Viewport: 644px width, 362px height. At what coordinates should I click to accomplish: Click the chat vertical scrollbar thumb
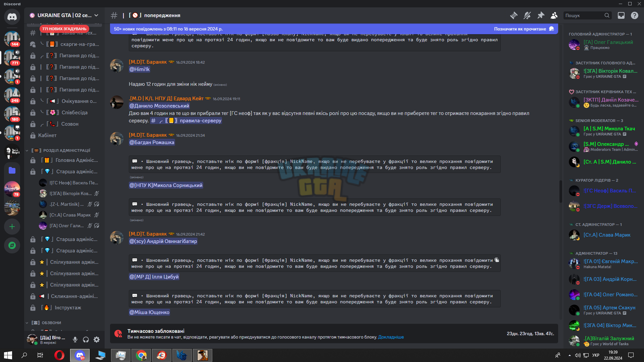(x=560, y=191)
